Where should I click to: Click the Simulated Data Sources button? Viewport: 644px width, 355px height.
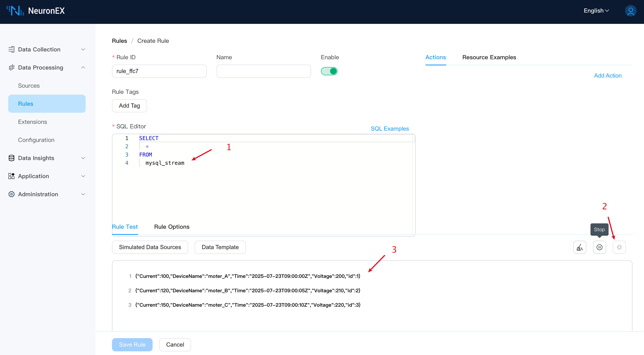150,247
